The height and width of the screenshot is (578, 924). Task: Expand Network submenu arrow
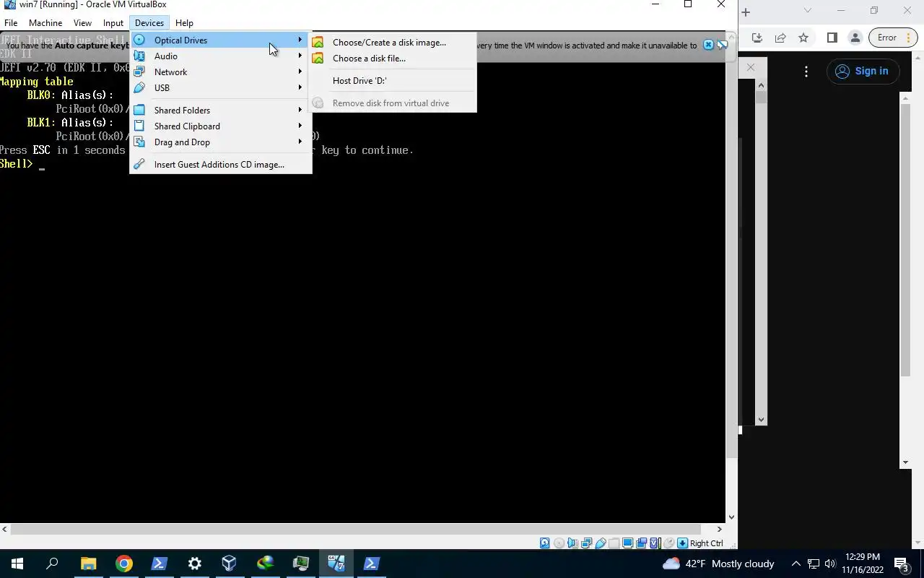click(300, 72)
